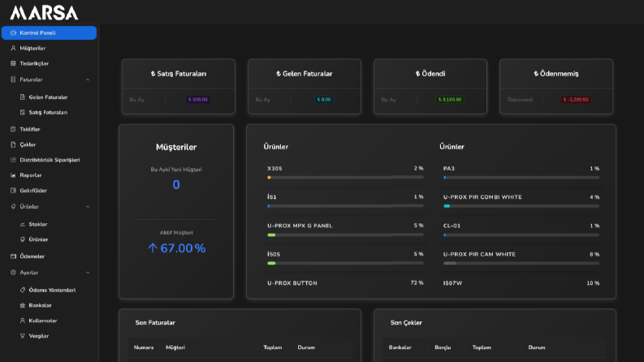Open the Kontrol Paneli menu item
644x362 pixels.
click(49, 32)
